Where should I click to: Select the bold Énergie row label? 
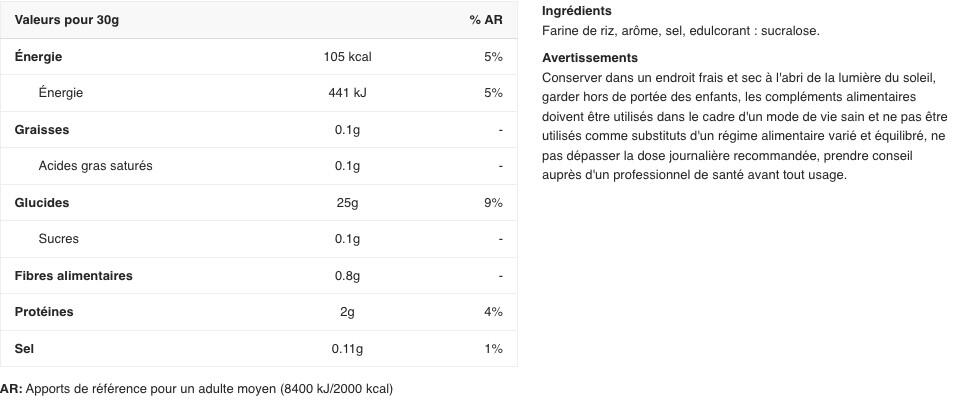[38, 57]
